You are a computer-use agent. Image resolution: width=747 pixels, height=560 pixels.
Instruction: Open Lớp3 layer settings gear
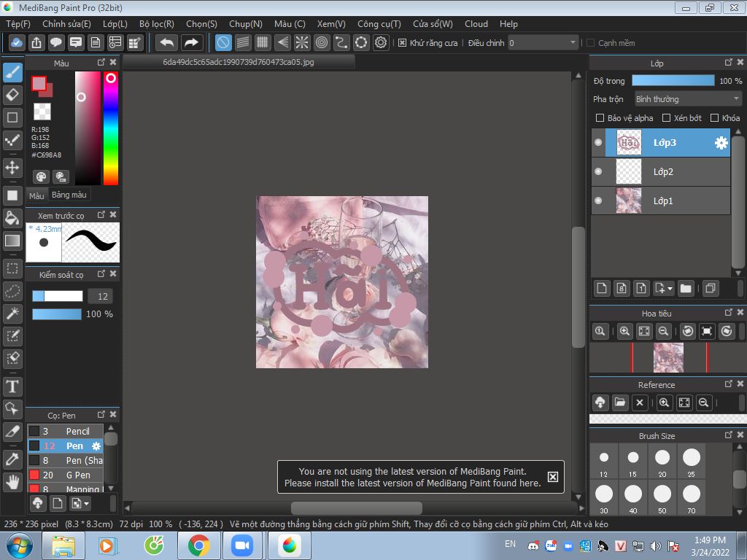(721, 142)
